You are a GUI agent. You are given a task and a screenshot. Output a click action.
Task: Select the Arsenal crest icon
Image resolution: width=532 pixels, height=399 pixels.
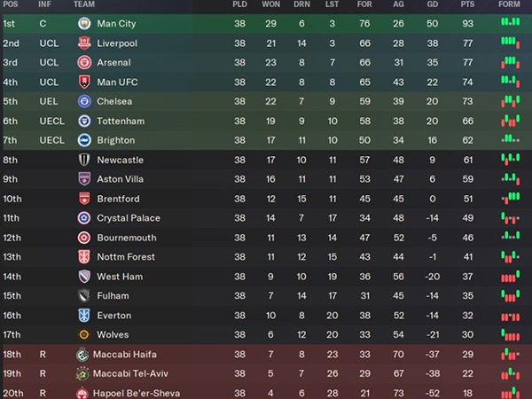point(84,62)
